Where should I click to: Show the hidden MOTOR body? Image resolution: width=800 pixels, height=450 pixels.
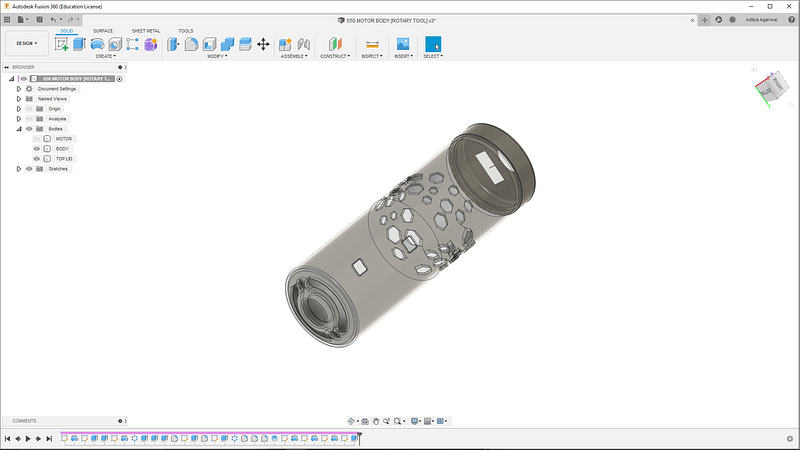(x=37, y=139)
